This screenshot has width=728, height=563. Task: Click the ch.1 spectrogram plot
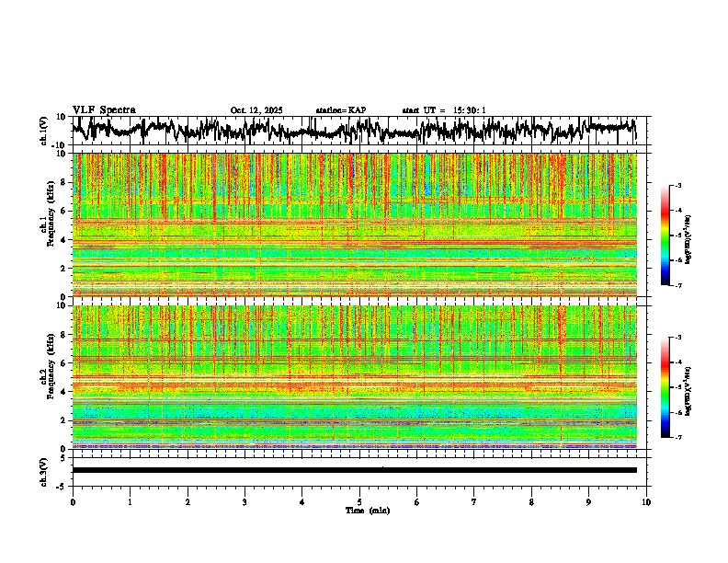[x=354, y=224]
